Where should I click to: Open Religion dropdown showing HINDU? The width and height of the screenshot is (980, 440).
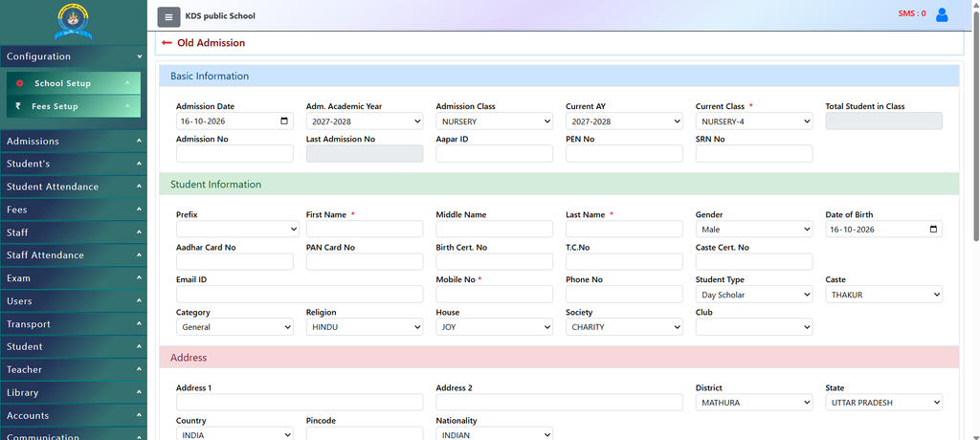tap(365, 327)
